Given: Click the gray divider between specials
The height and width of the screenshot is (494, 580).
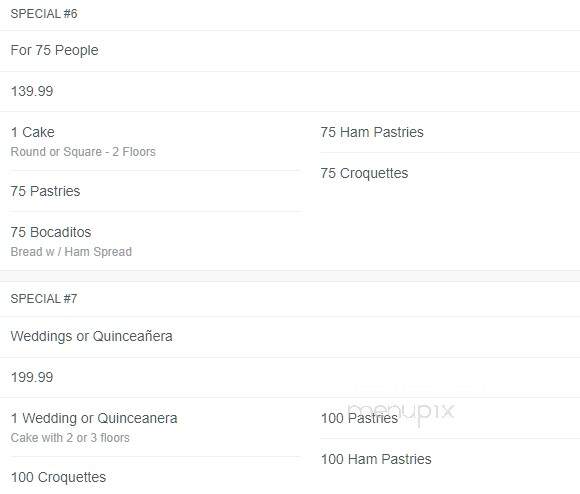Looking at the screenshot, I should click(x=290, y=276).
